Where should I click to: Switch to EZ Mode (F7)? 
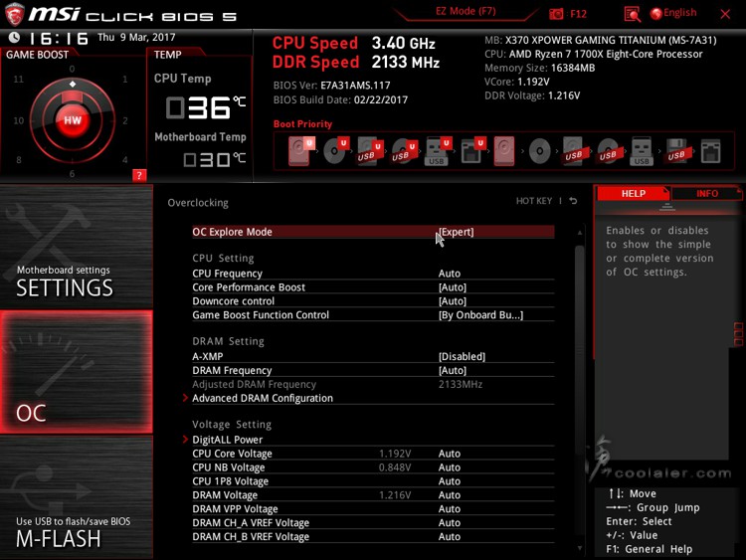coord(466,11)
